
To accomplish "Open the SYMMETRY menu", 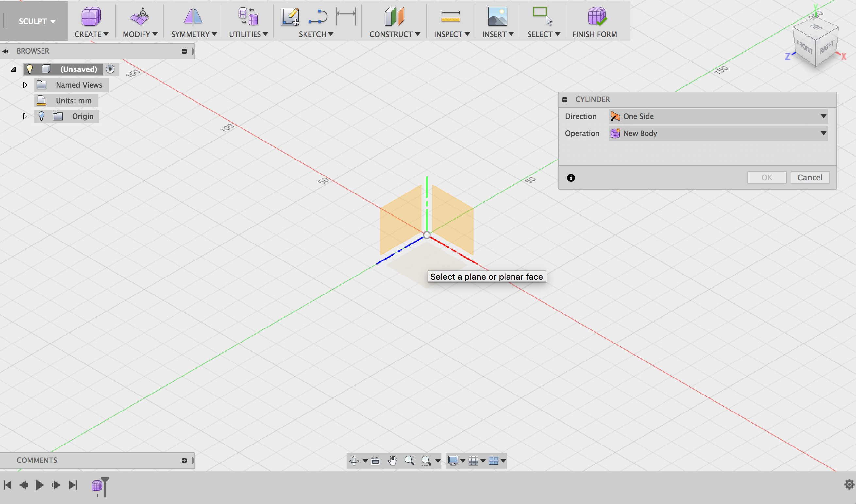I will click(194, 34).
